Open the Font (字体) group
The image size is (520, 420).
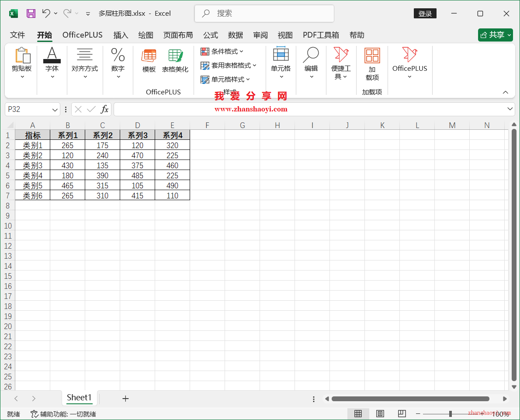[52, 63]
